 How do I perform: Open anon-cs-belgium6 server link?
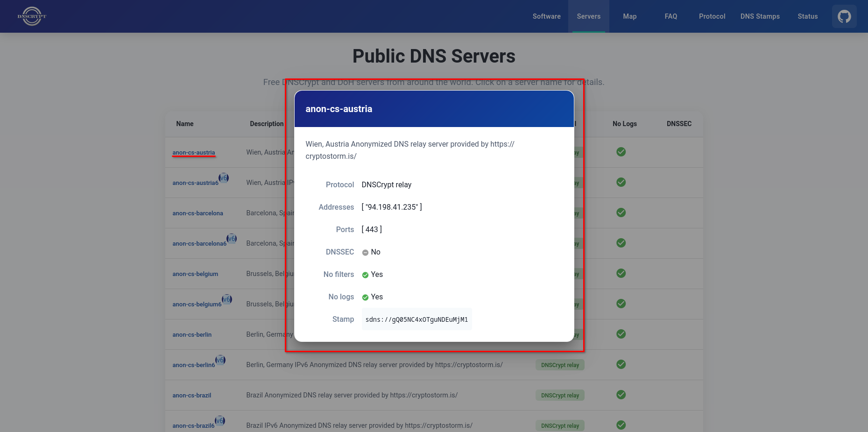coord(197,305)
